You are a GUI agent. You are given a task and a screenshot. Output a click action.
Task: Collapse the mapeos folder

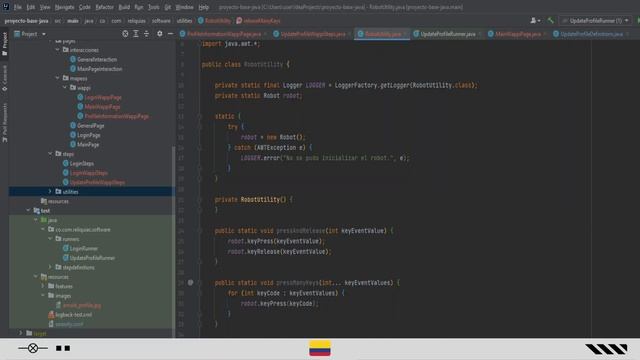point(58,78)
